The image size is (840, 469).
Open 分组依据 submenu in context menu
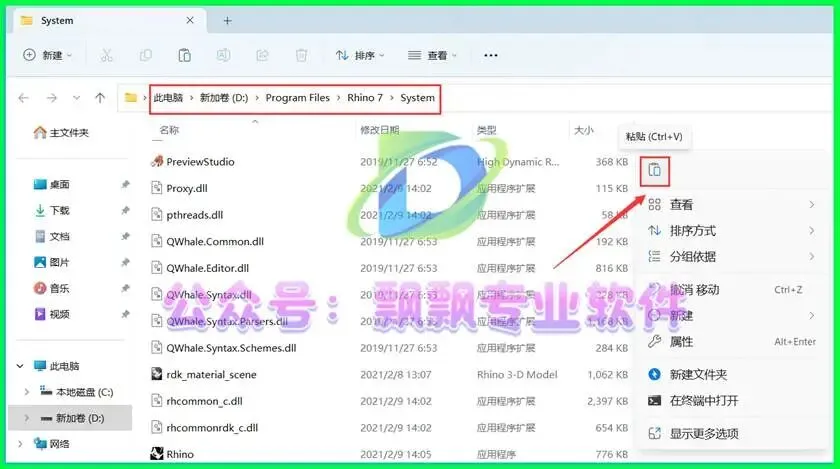click(x=731, y=257)
